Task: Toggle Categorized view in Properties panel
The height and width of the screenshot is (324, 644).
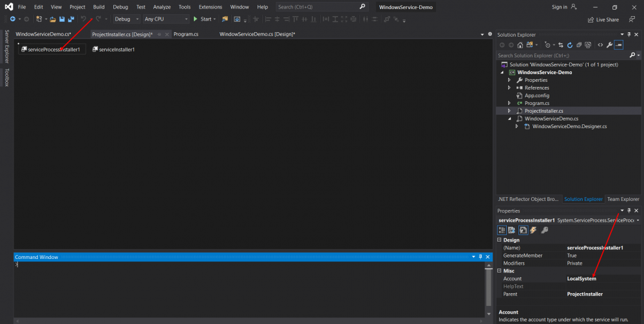Action: coord(502,231)
